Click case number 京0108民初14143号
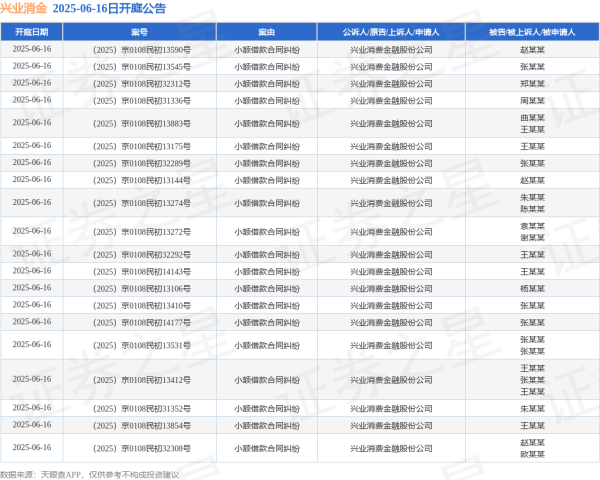 [x=156, y=271]
